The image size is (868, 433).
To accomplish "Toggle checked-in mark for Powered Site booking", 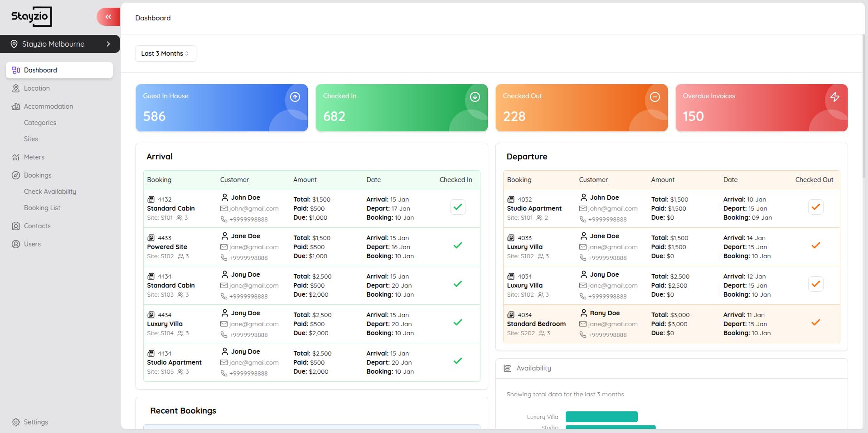I will [x=458, y=245].
